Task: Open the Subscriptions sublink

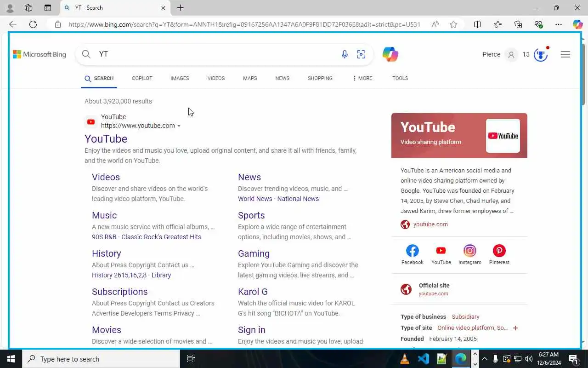Action: [119, 292]
